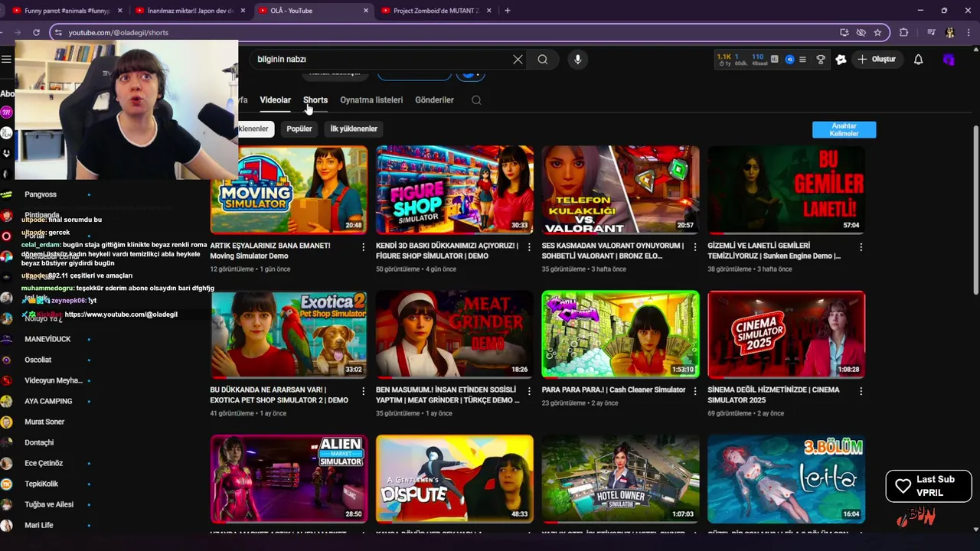980x551 pixels.
Task: Open the MANEVİDUCK subscription
Action: click(46, 339)
